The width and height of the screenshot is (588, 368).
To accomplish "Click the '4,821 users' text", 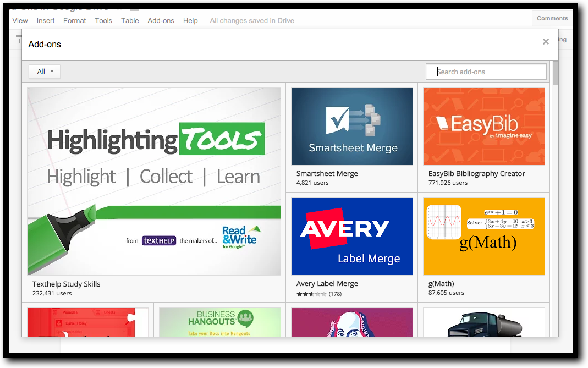I will 312,183.
